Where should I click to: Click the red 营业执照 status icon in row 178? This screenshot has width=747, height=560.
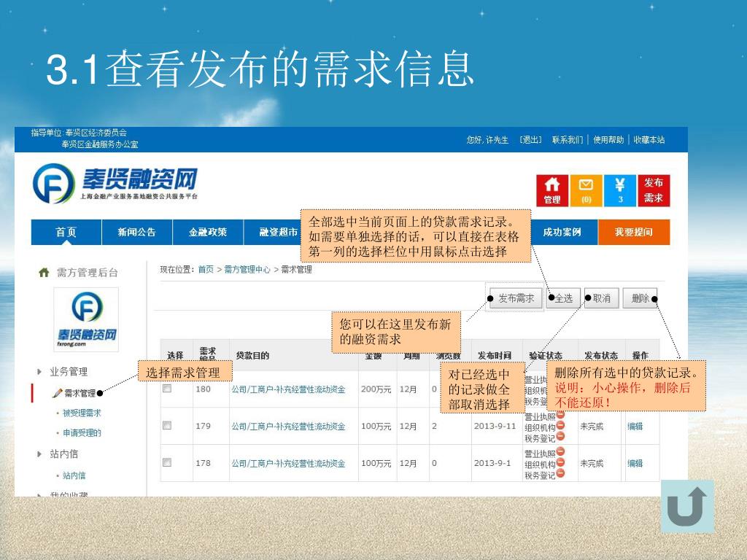tap(560, 451)
